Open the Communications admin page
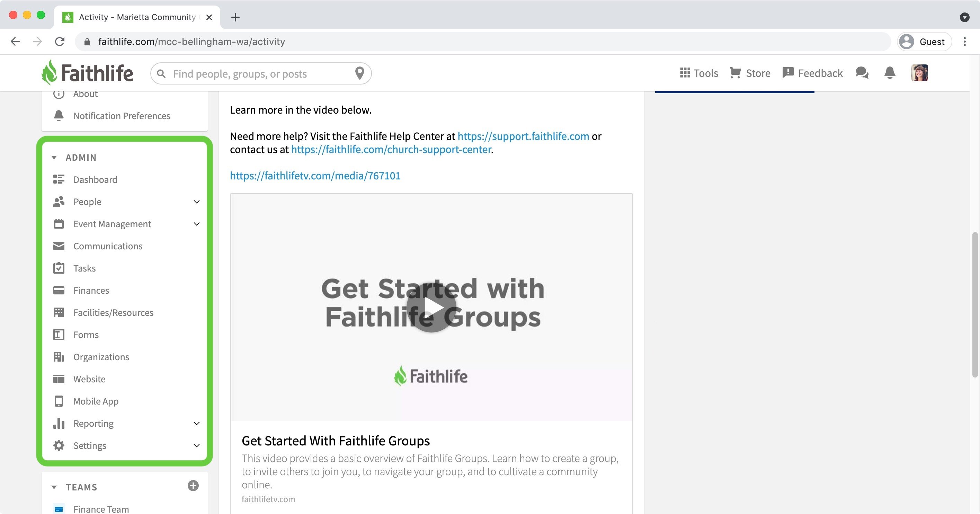 click(x=108, y=246)
